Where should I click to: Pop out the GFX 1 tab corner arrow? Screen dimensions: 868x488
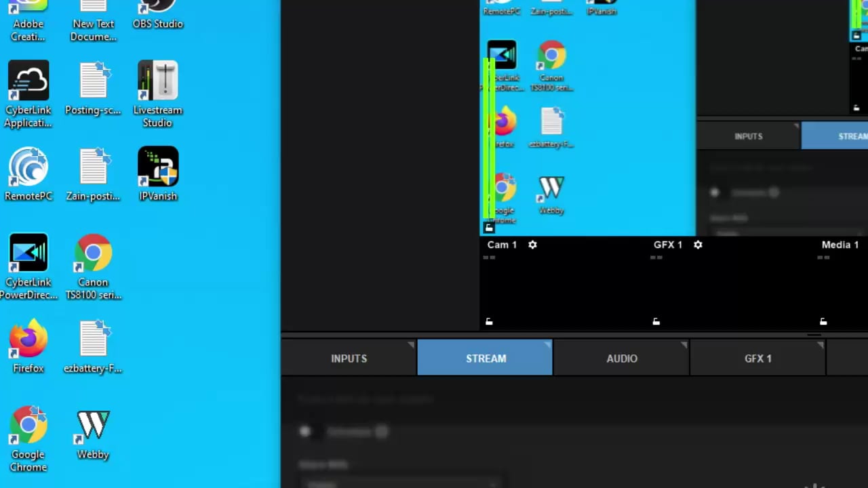pyautogui.click(x=820, y=346)
